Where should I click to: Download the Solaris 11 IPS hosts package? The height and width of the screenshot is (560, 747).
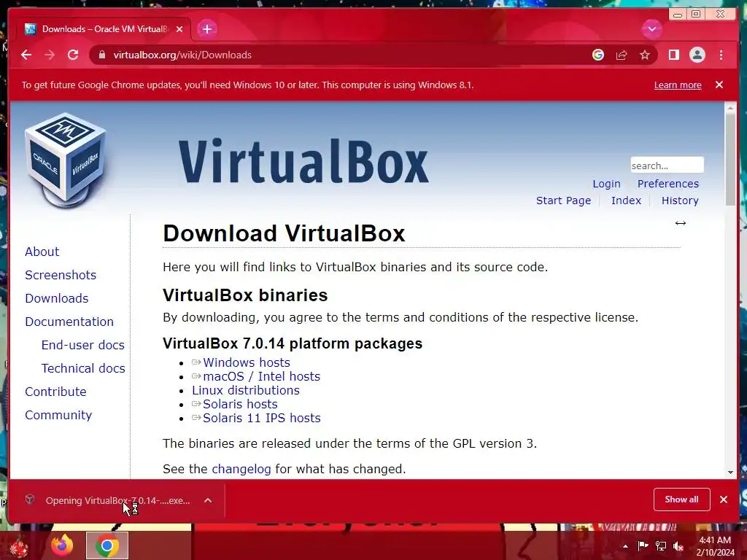pyautogui.click(x=262, y=418)
